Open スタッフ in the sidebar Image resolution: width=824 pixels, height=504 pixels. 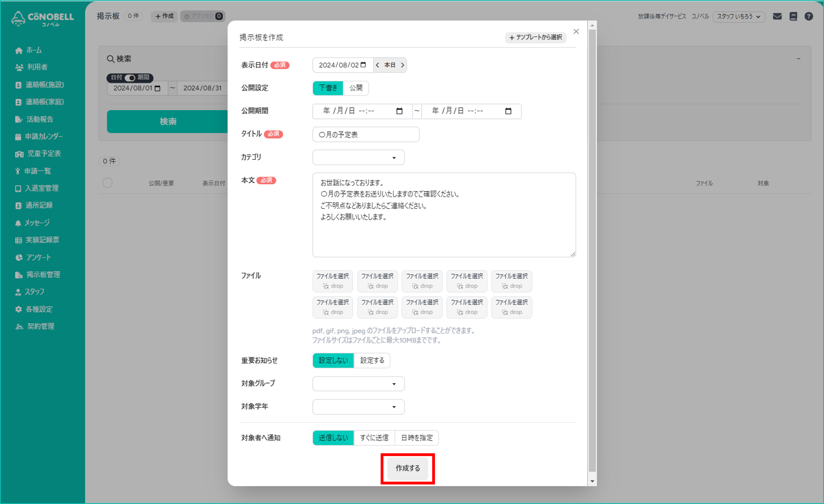click(29, 292)
